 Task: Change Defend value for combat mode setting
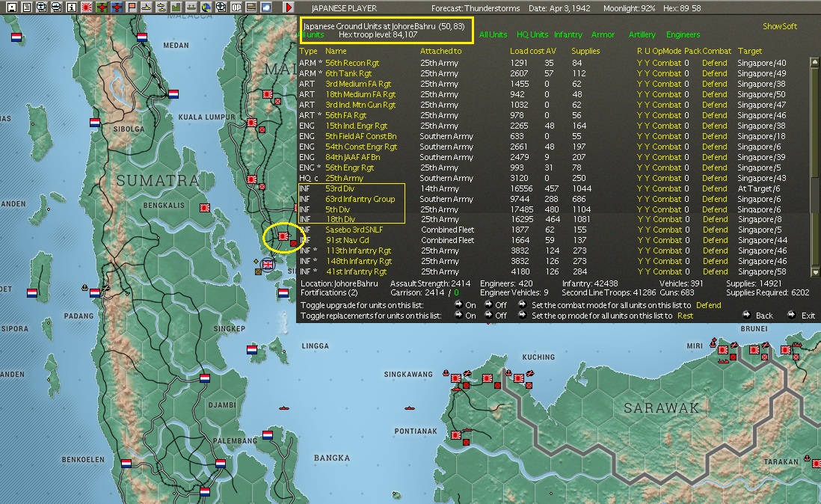tap(708, 305)
